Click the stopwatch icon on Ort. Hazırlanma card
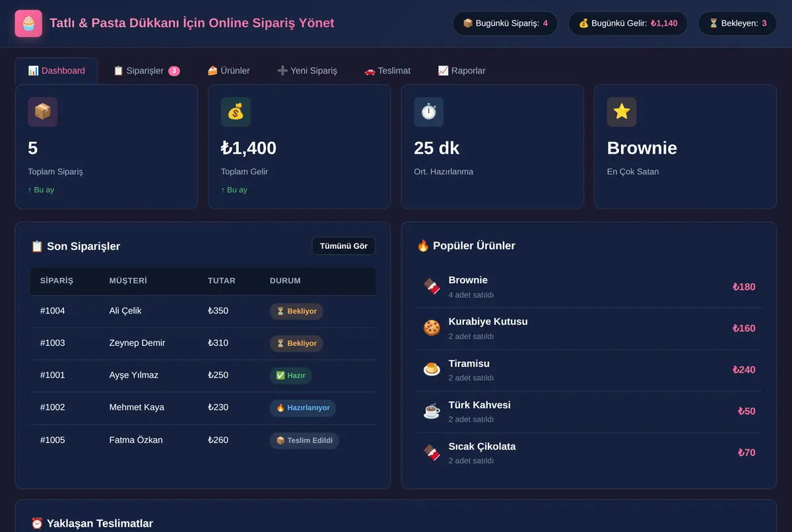 pyautogui.click(x=429, y=112)
